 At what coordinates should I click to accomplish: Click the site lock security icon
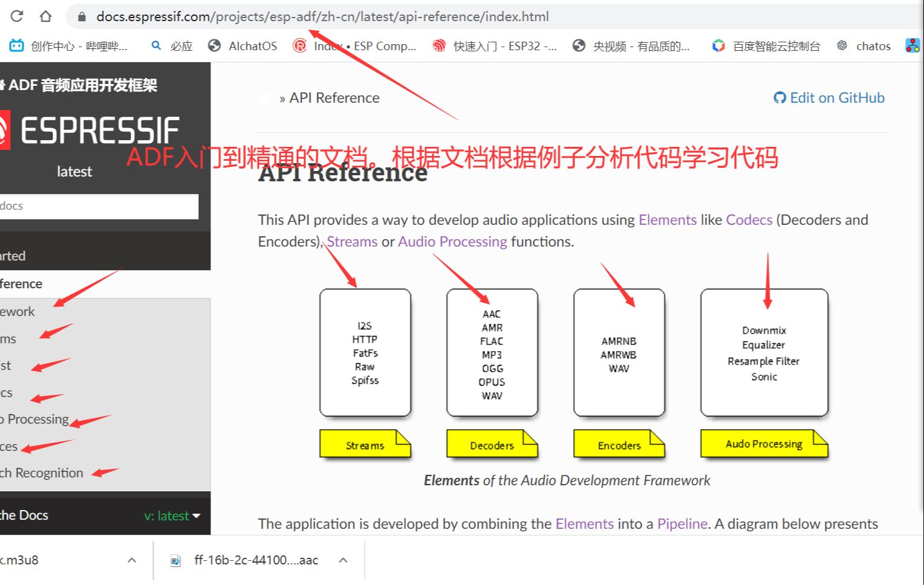point(82,17)
